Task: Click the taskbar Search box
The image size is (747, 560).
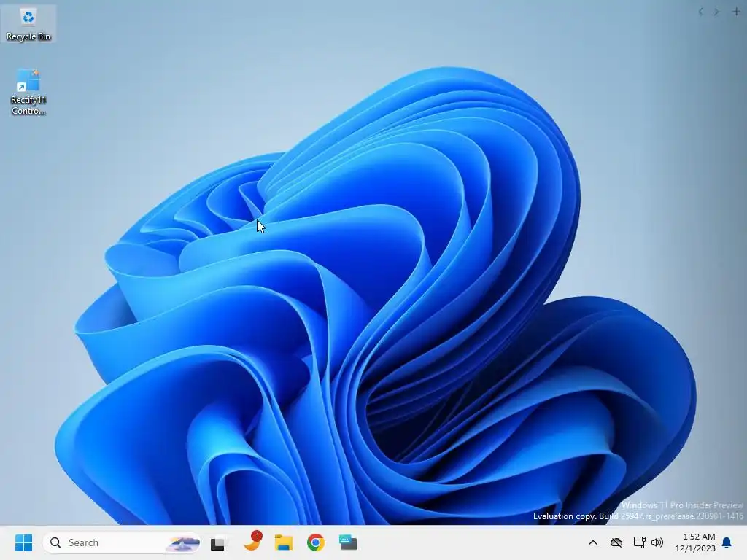Action: click(x=122, y=542)
